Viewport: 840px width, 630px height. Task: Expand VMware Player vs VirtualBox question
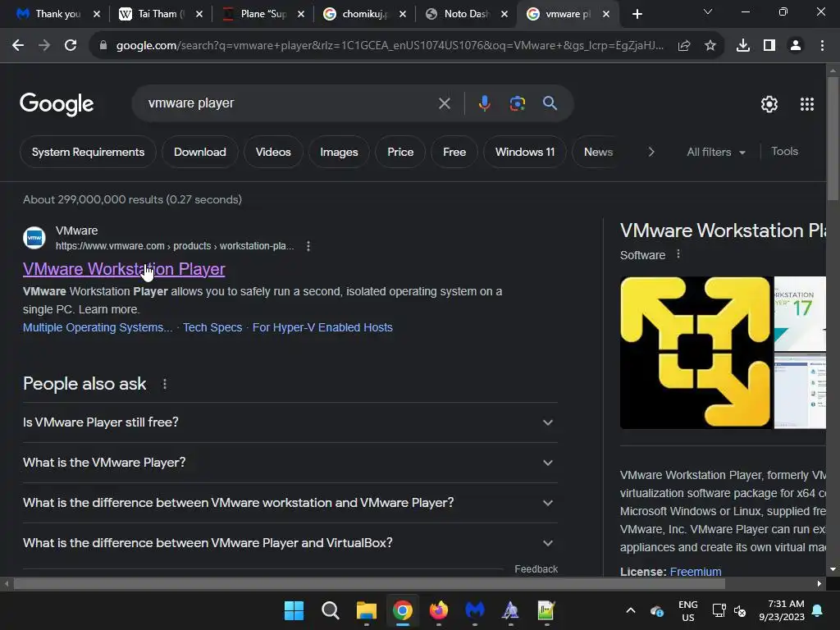(290, 543)
